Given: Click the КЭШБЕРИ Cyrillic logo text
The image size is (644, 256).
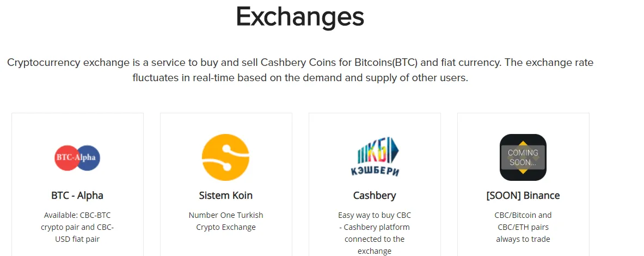Looking at the screenshot, I should click(x=375, y=170).
